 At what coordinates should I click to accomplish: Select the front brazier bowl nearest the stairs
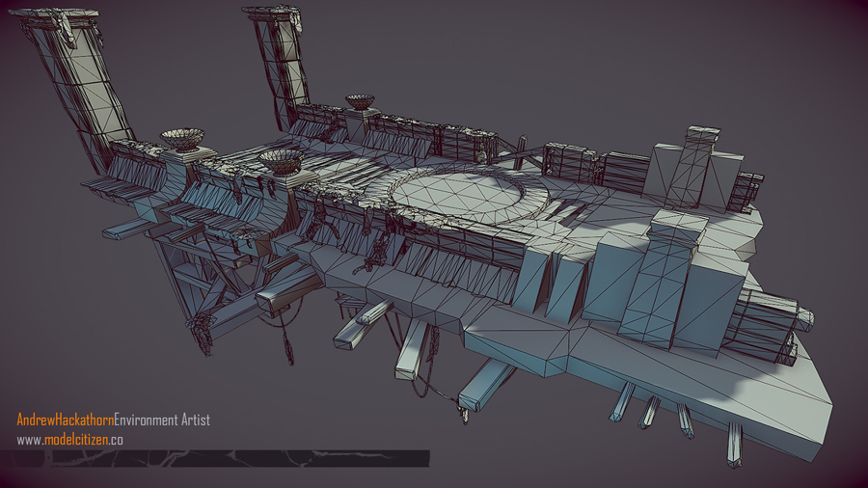click(x=280, y=161)
